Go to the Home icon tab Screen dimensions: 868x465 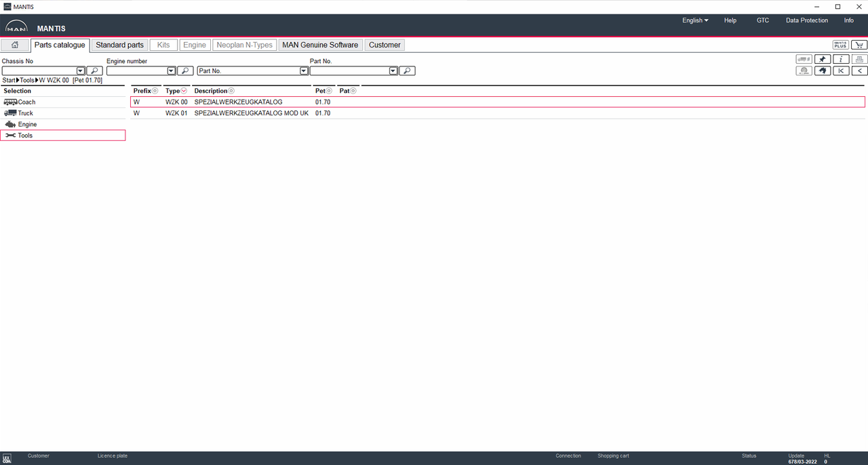pos(15,45)
